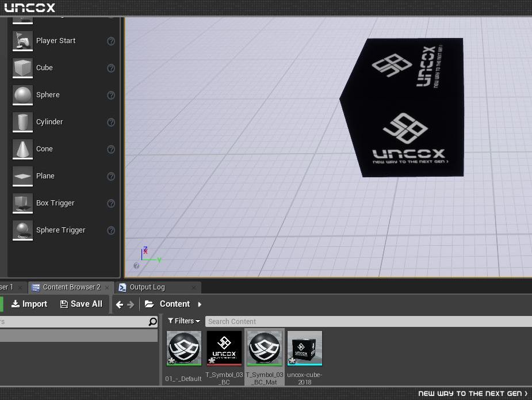Select the uncox-cube-2018 mesh asset
Image resolution: width=532 pixels, height=400 pixels.
click(x=305, y=358)
